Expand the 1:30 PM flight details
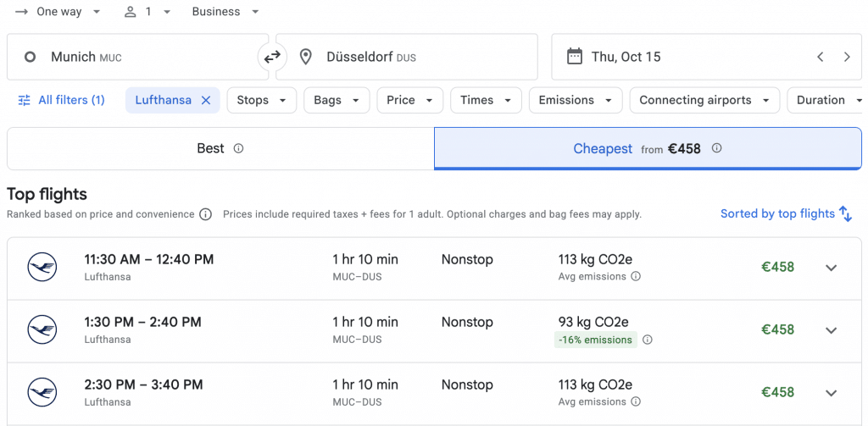This screenshot has width=868, height=426. point(831,330)
